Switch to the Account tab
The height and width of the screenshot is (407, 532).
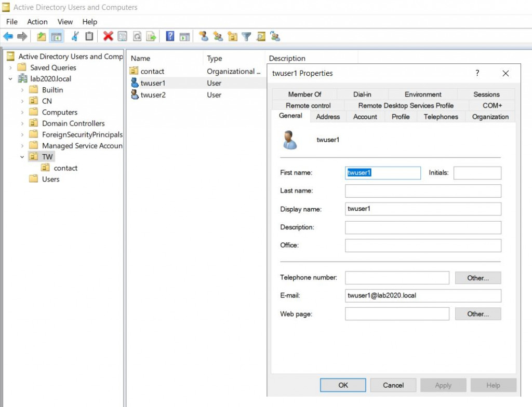[365, 117]
